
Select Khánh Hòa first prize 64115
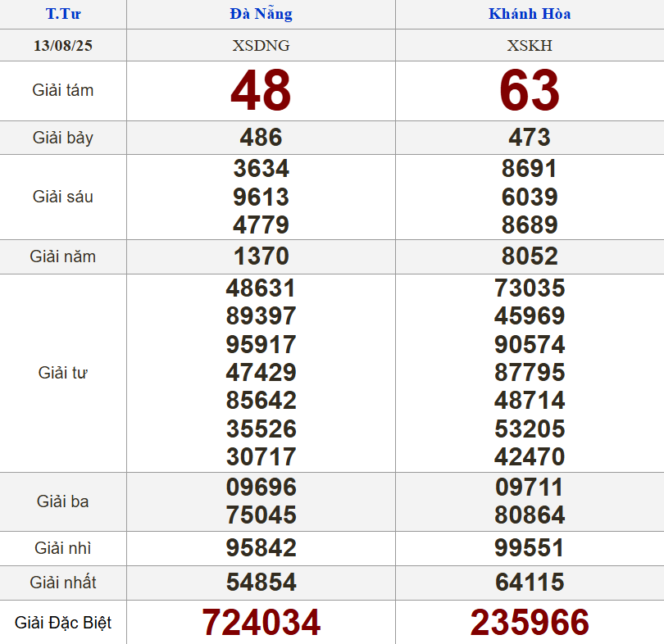pyautogui.click(x=530, y=583)
